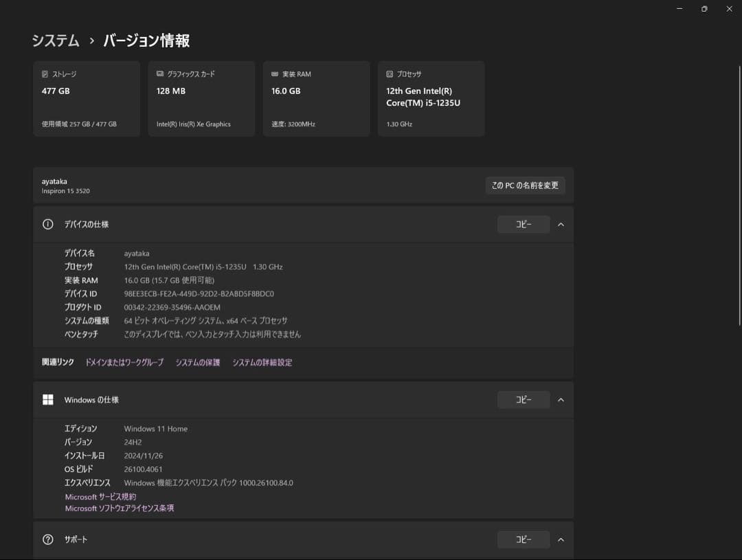Copy Windows specifications with コピー button
The image size is (742, 560).
524,400
